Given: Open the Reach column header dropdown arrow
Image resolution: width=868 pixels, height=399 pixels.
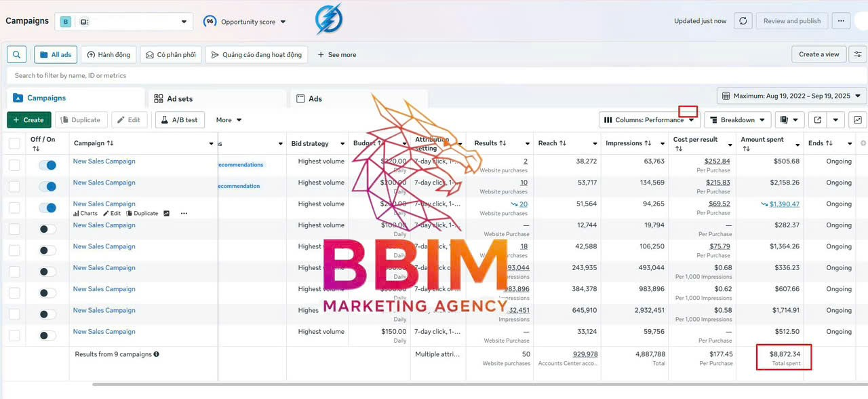Looking at the screenshot, I should click(x=595, y=144).
